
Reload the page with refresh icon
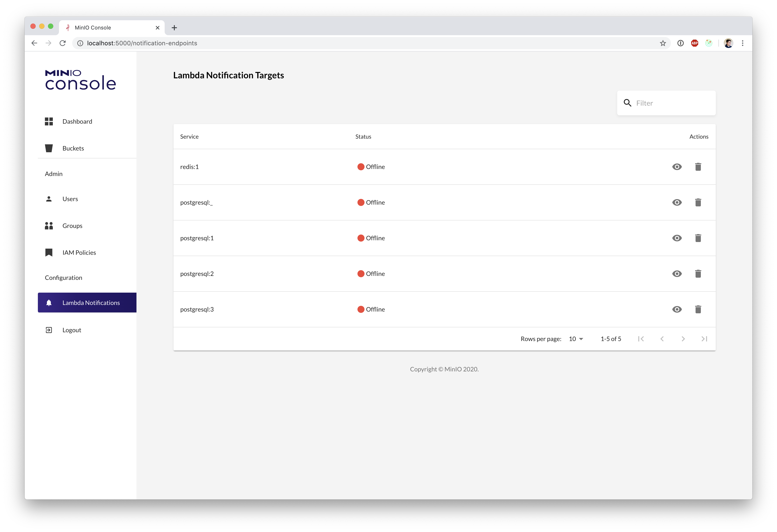pos(63,43)
